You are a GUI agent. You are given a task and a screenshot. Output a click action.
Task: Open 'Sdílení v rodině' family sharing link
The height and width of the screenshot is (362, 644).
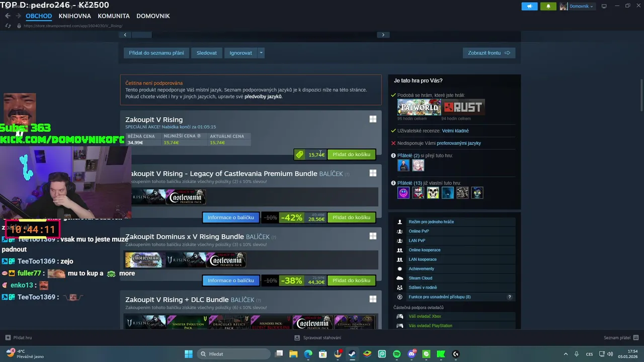pos(423,288)
